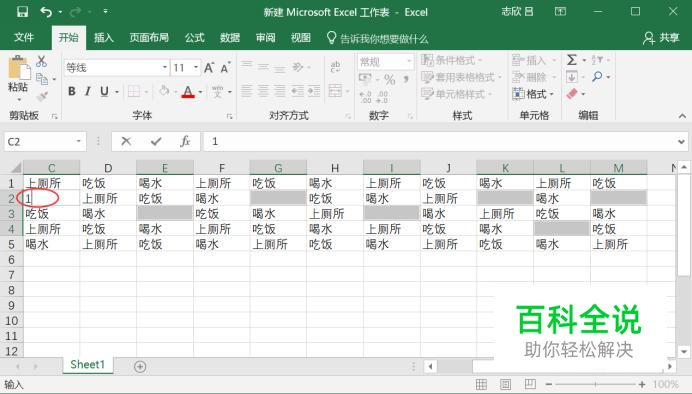The width and height of the screenshot is (692, 394).
Task: Click the Find magnifier icon
Action: [597, 77]
